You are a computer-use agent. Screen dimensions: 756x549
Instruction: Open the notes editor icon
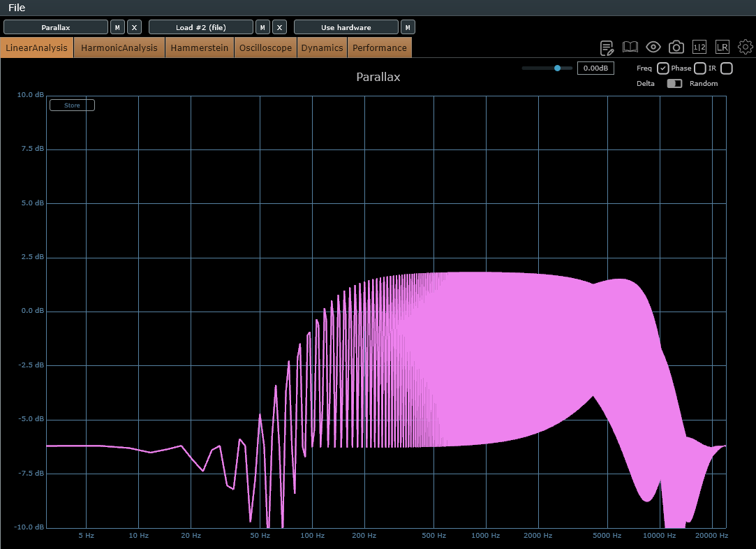607,47
